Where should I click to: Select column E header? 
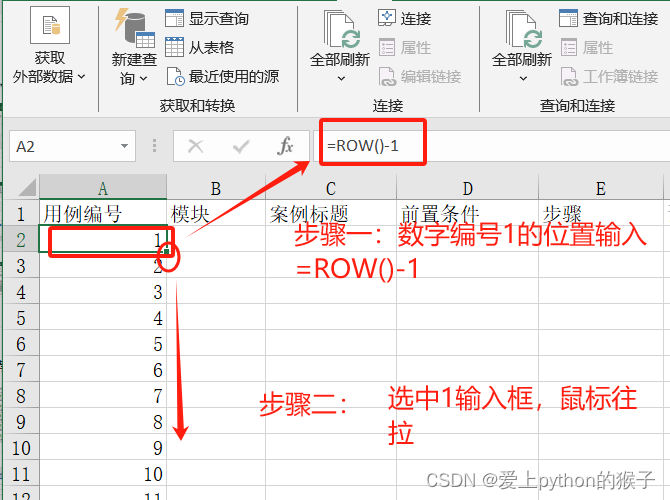[x=601, y=187]
